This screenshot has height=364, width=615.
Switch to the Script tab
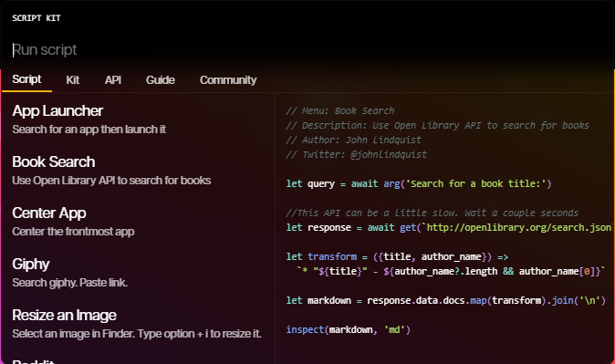[26, 79]
